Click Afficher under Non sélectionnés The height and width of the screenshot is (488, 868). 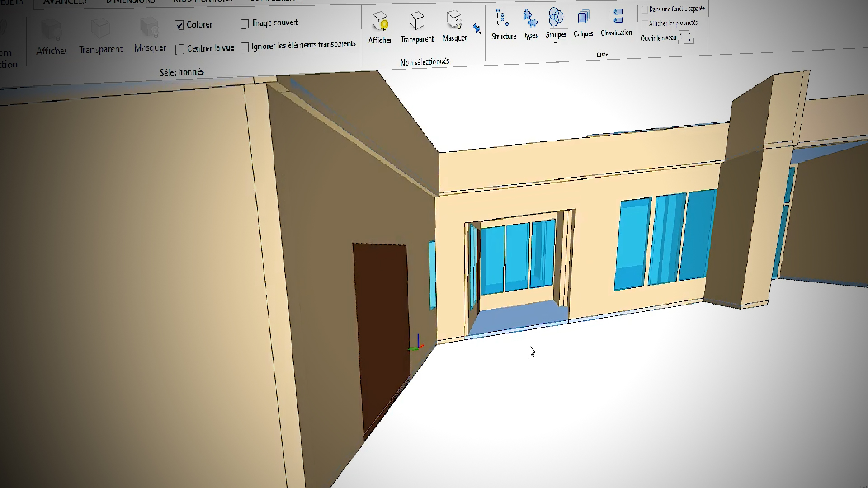tap(380, 28)
